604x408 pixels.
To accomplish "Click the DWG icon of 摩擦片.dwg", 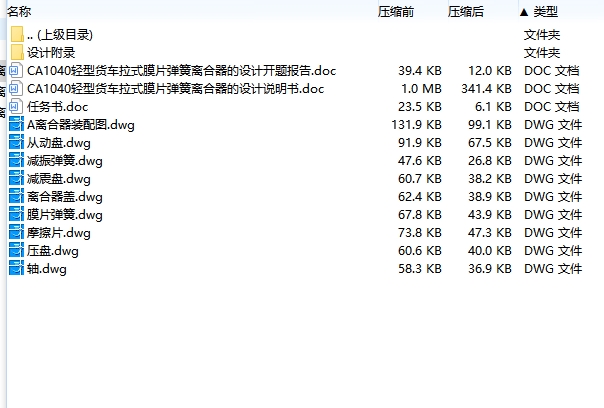I will tap(17, 232).
